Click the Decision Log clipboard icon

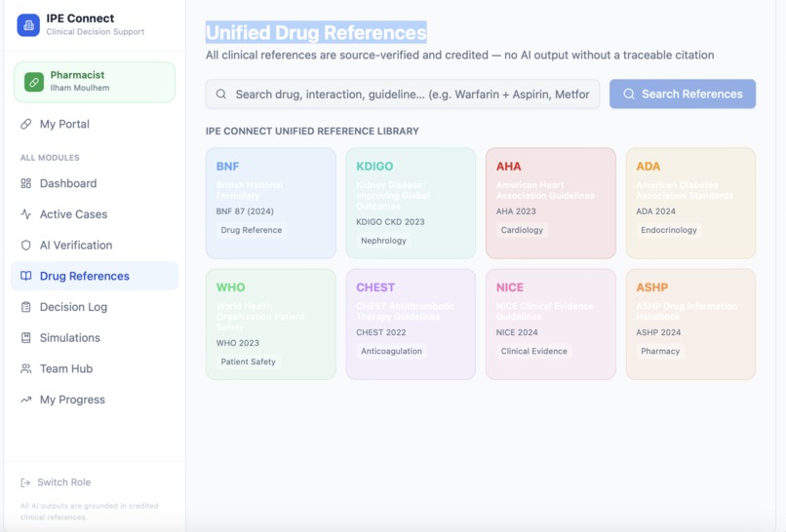pos(25,307)
